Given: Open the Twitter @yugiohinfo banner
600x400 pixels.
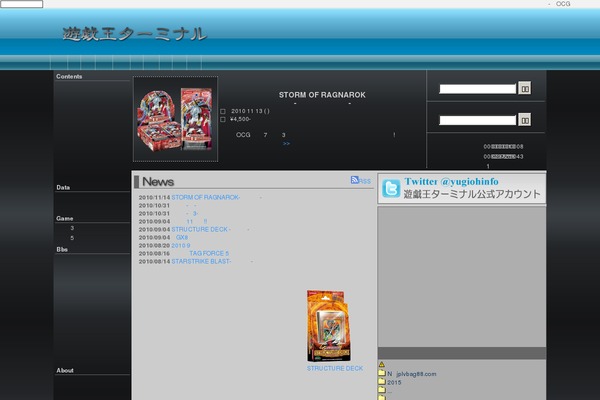Looking at the screenshot, I should (x=462, y=188).
